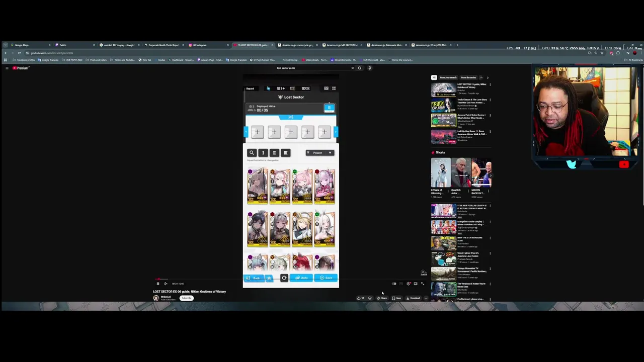The height and width of the screenshot is (362, 644).
Task: Open options for Evangelion Asuka Cosplay video
Action: click(x=490, y=222)
